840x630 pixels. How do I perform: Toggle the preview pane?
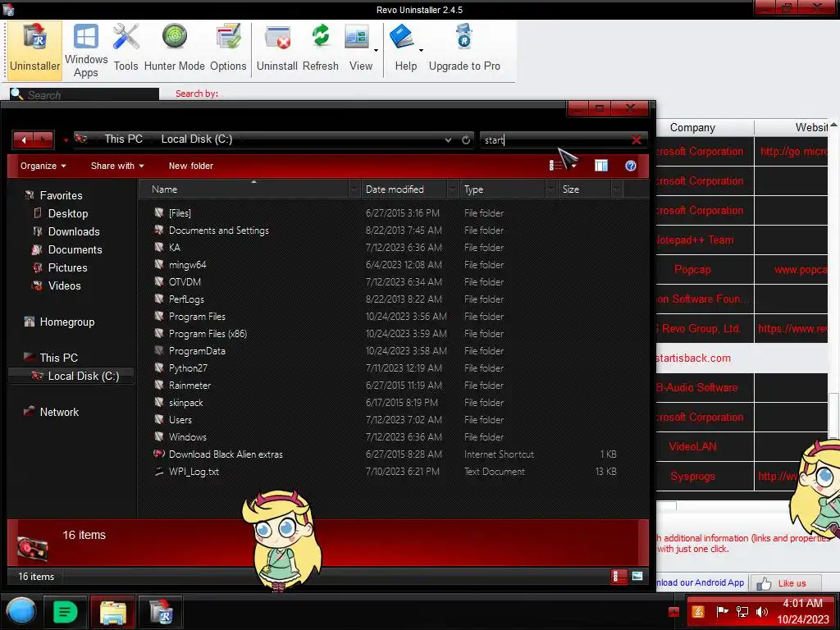click(x=601, y=166)
